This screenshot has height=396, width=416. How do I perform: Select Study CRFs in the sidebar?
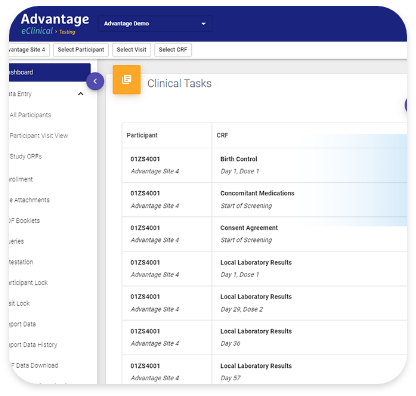(26, 156)
